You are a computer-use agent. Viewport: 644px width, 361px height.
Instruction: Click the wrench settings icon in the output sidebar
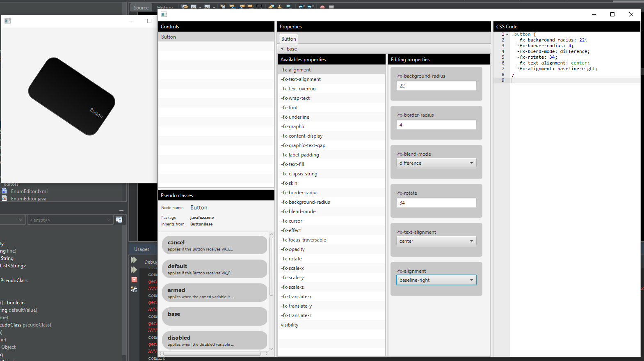134,289
